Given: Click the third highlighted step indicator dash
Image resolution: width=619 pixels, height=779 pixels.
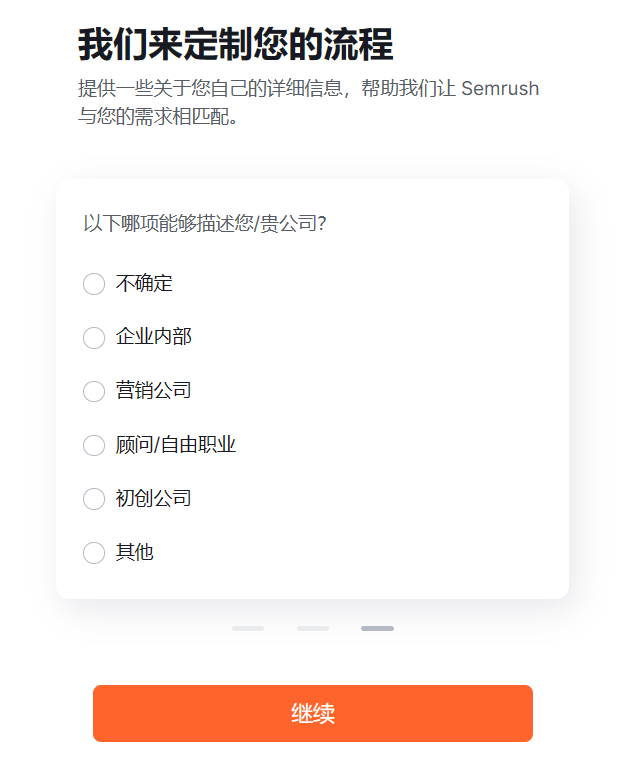Looking at the screenshot, I should point(378,628).
